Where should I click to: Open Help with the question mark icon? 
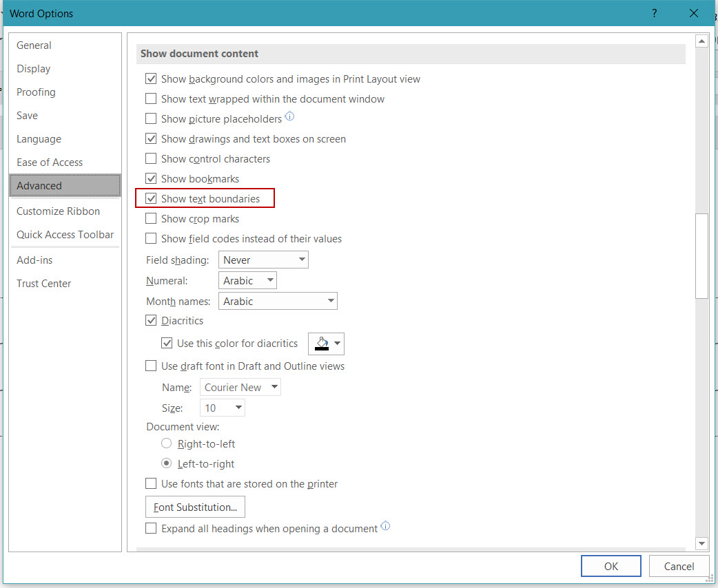655,13
